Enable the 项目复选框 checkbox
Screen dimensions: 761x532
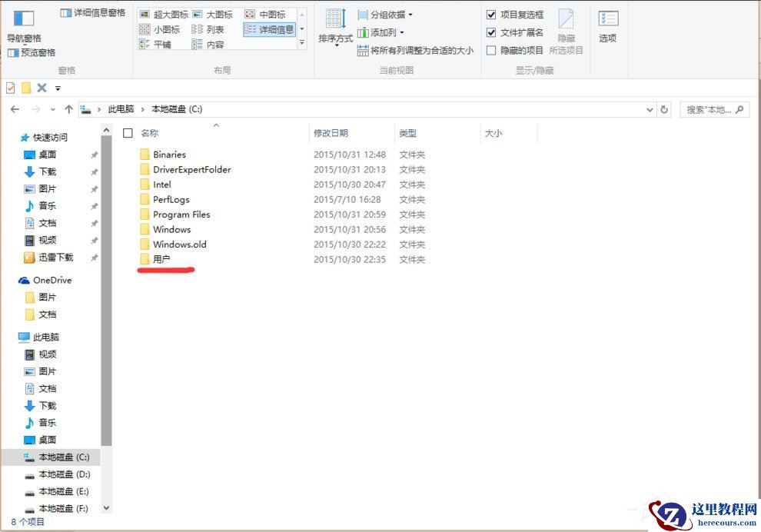click(x=491, y=14)
